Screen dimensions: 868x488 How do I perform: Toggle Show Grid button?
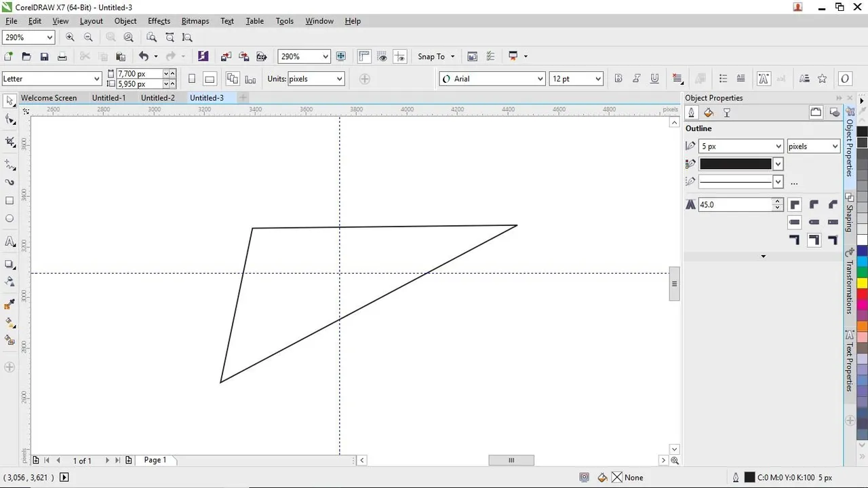tap(382, 56)
